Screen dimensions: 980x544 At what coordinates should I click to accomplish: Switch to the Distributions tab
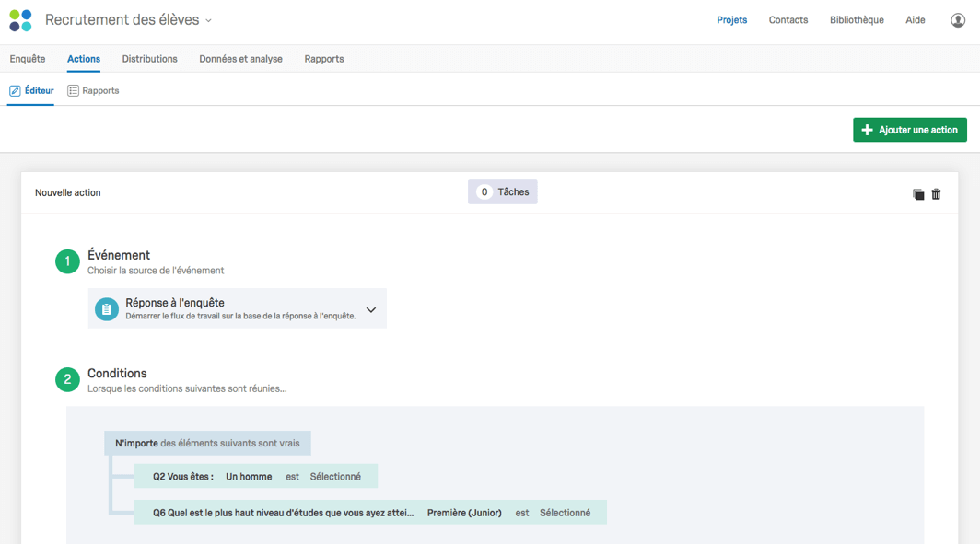(149, 59)
